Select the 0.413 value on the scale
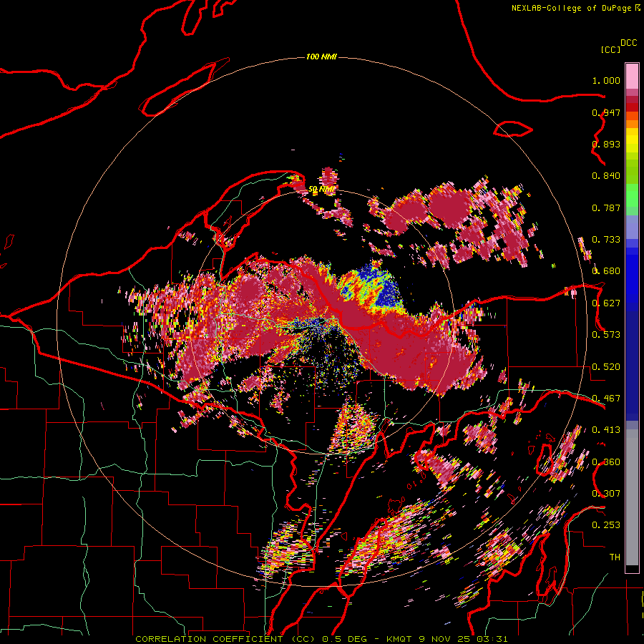The height and width of the screenshot is (644, 644). 606,430
